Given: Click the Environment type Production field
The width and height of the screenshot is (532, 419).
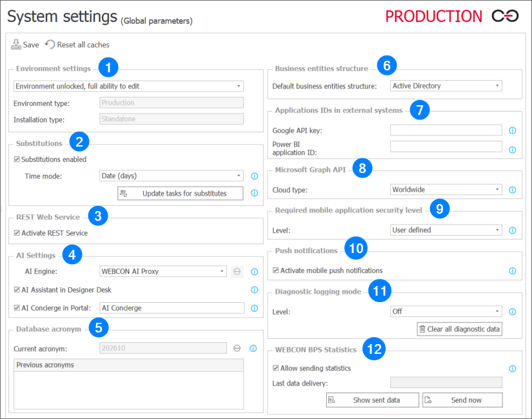Looking at the screenshot, I should [x=172, y=103].
